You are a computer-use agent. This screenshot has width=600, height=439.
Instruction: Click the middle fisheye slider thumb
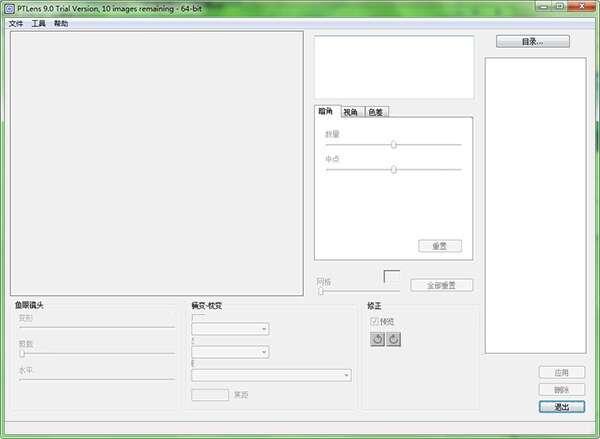click(x=22, y=353)
